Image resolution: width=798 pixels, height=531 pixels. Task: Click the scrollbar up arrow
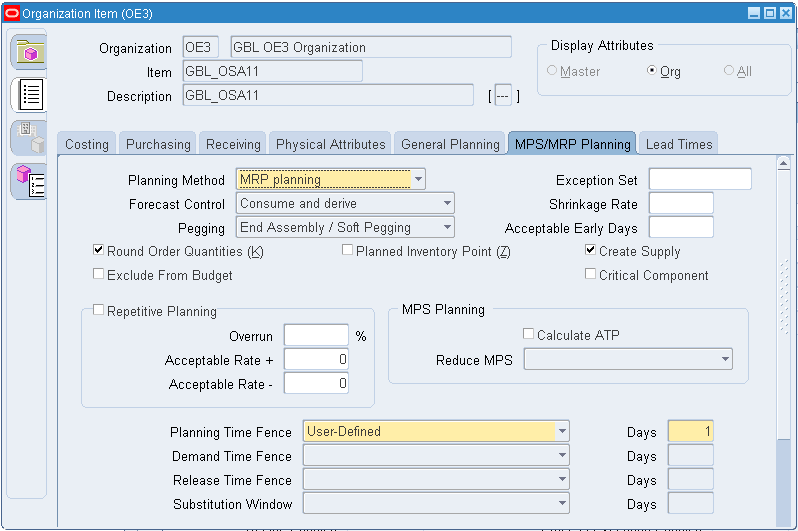coord(784,163)
